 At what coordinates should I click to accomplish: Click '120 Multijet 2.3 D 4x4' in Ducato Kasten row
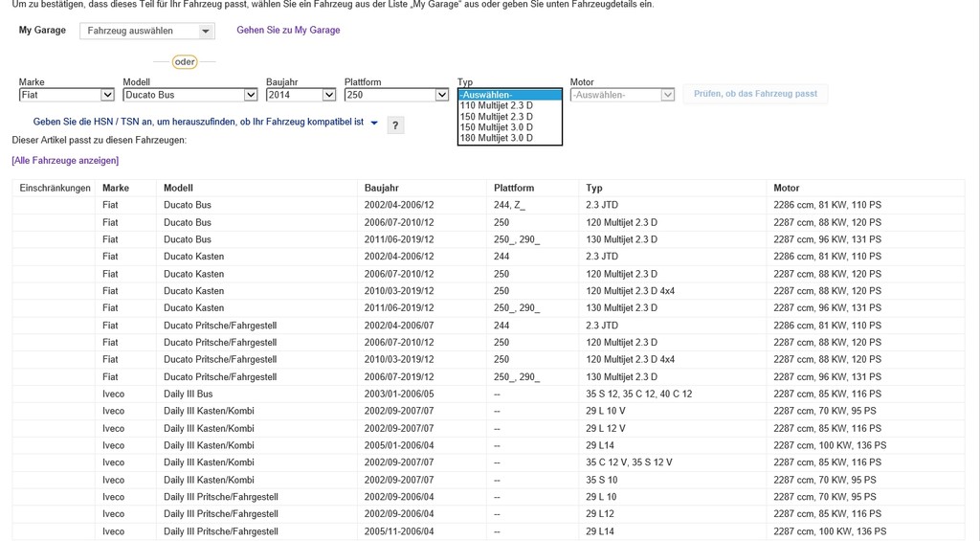(630, 291)
